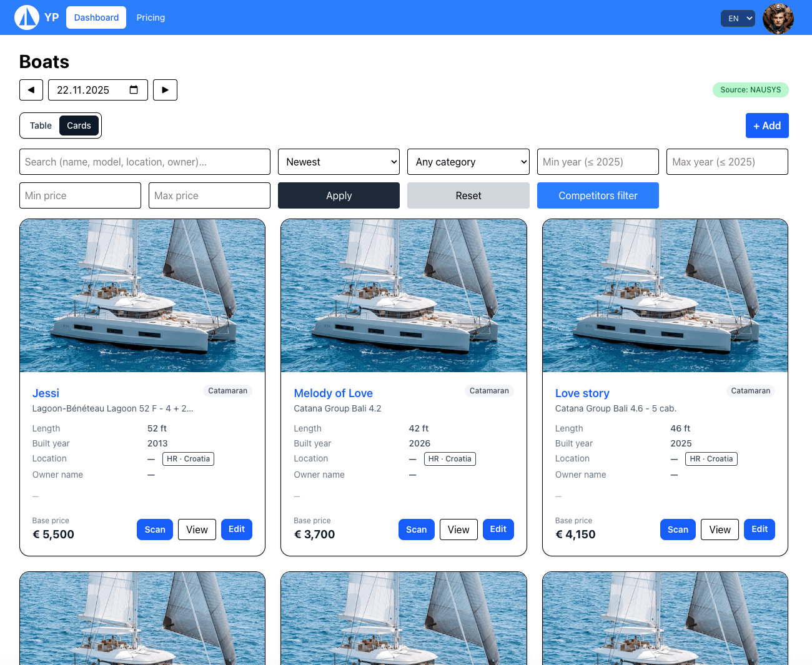Open the Newest sort dropdown
The width and height of the screenshot is (812, 665).
tap(339, 162)
